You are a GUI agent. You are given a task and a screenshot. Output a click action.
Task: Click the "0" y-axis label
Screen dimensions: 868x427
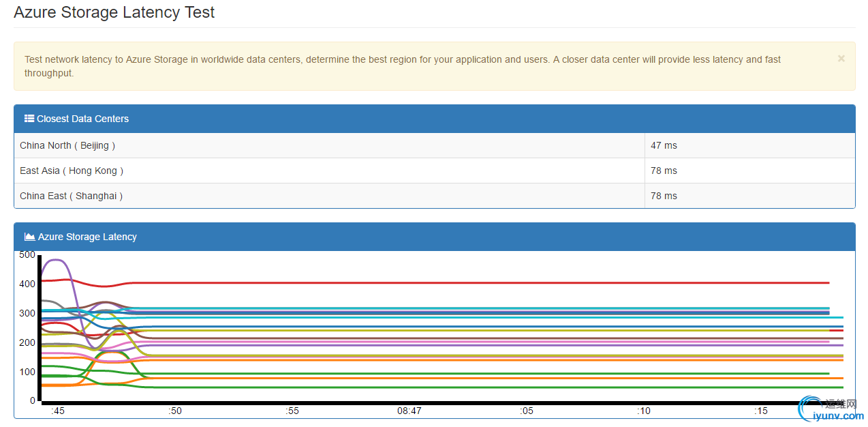(x=32, y=400)
